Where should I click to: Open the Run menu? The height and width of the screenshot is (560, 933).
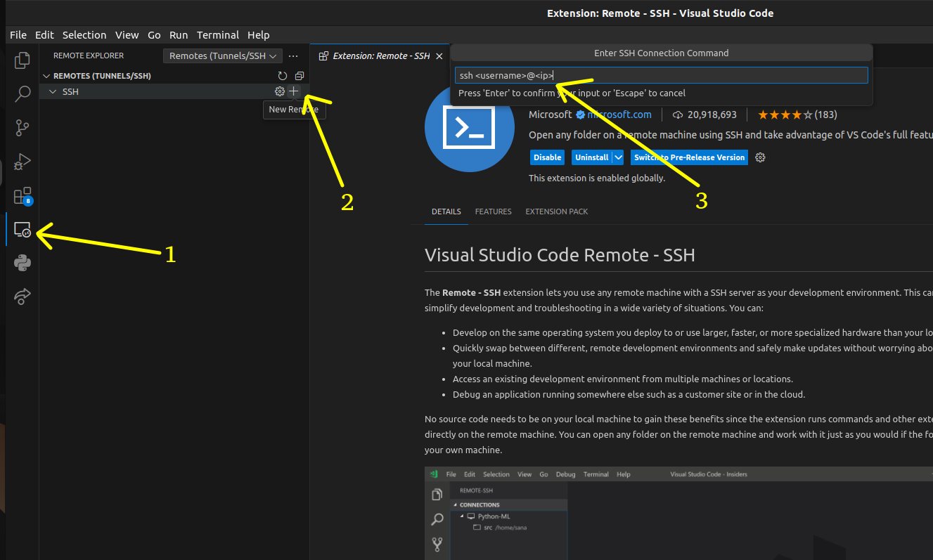click(x=179, y=34)
